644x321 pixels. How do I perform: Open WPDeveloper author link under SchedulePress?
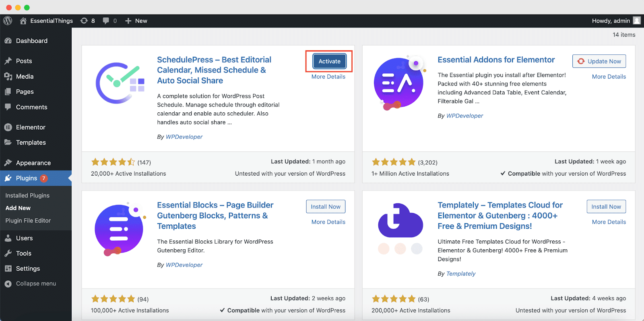click(x=184, y=137)
